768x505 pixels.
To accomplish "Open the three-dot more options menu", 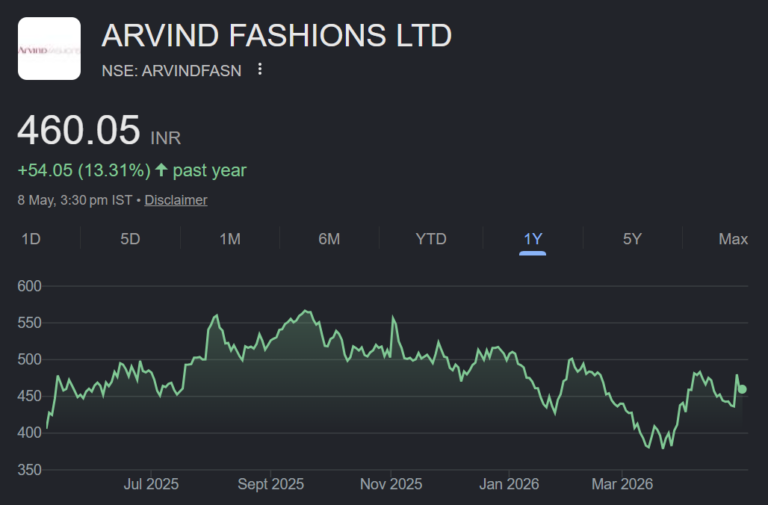I will click(260, 70).
